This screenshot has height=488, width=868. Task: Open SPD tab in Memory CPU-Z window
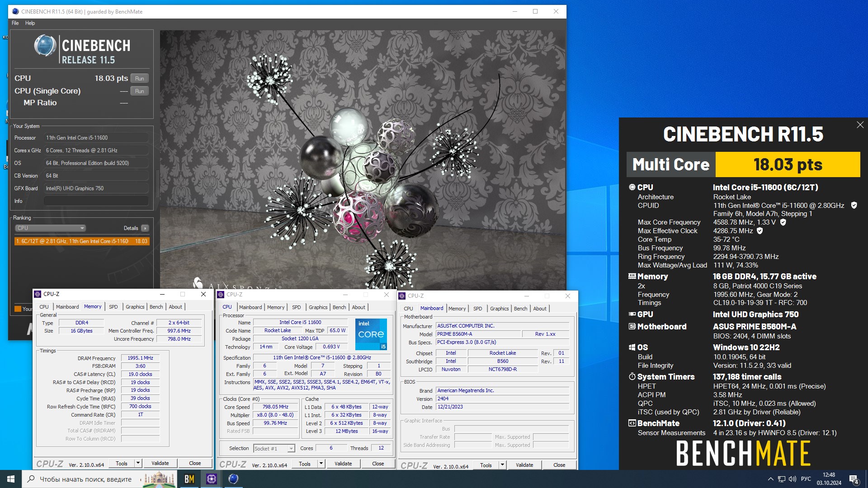tap(113, 307)
